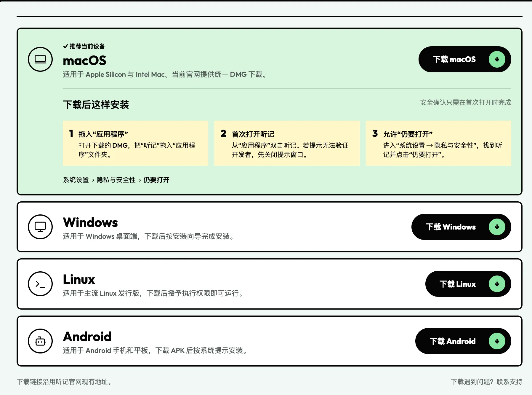Click step 1 title 拖入“应用程序”
The image size is (532, 395).
pyautogui.click(x=103, y=134)
